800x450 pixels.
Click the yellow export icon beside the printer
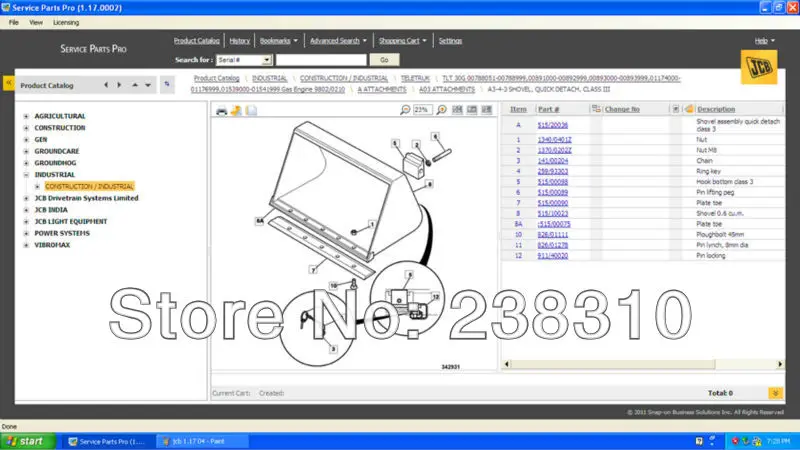point(236,110)
